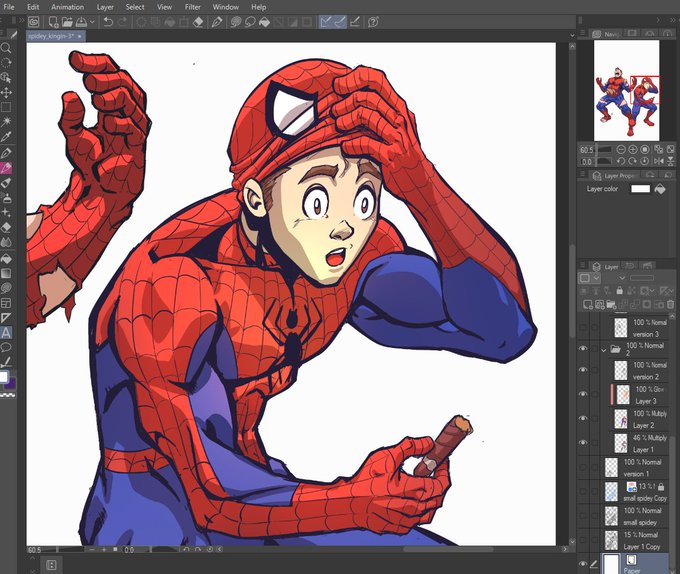Select the Balloon tool
Screen dimensions: 680x574
6,347
